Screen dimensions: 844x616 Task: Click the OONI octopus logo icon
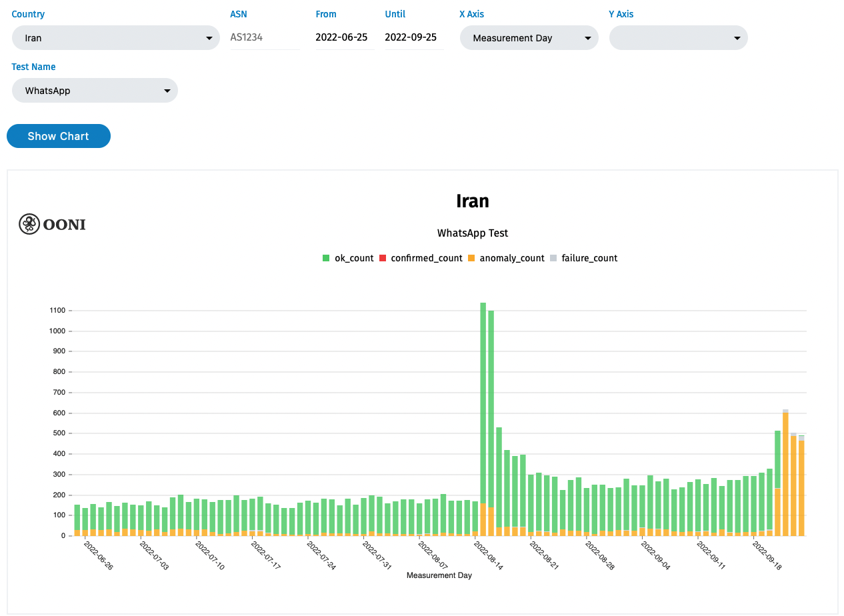(x=29, y=224)
